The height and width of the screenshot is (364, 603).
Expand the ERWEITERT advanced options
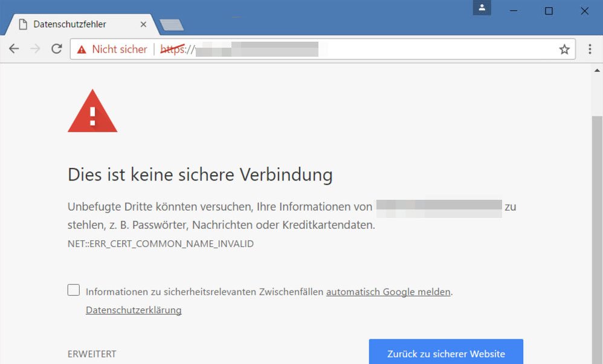coord(92,354)
